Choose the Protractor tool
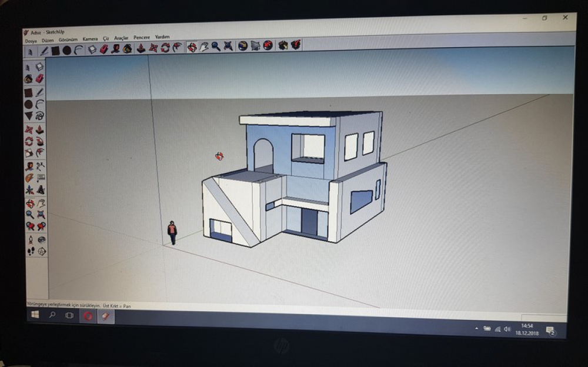 pyautogui.click(x=29, y=178)
